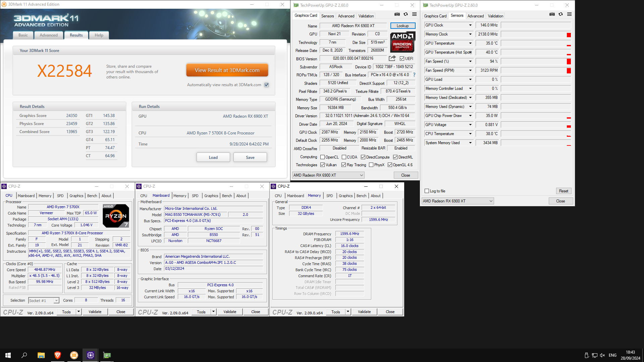644x362 pixels.
Task: Click the AMD Radeon Graphics logo in GPU-Z
Action: [402, 42]
